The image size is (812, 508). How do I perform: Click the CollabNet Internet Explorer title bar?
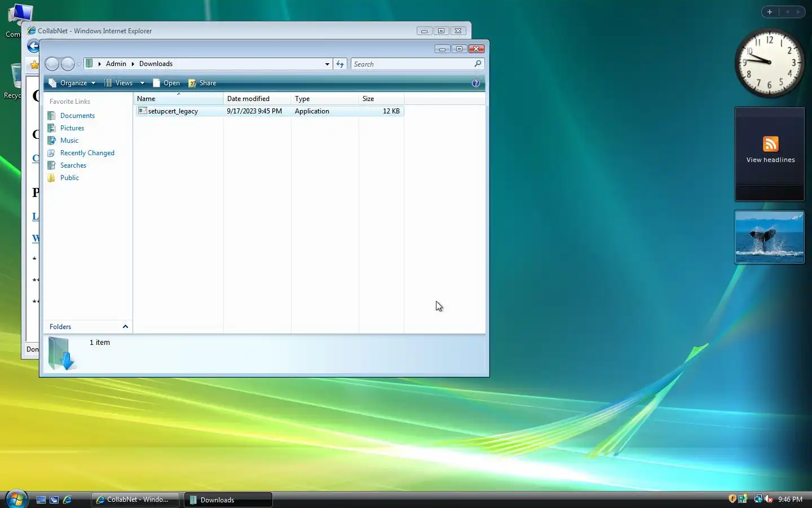(x=220, y=31)
